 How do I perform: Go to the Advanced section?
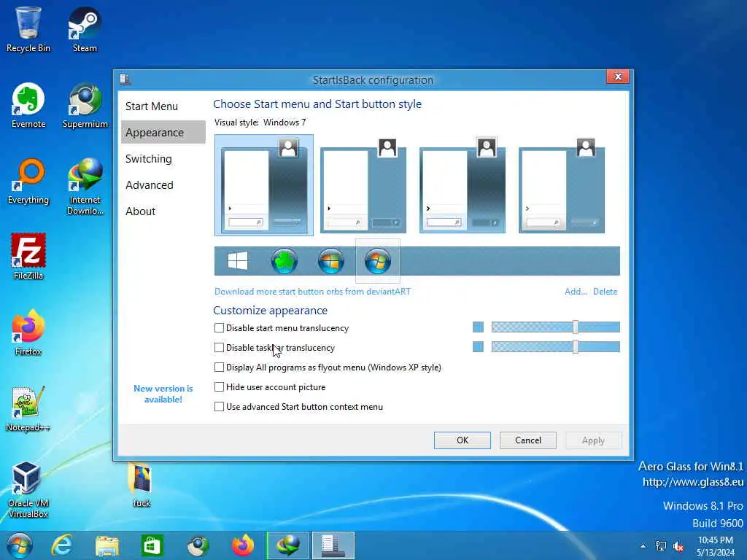163,184
